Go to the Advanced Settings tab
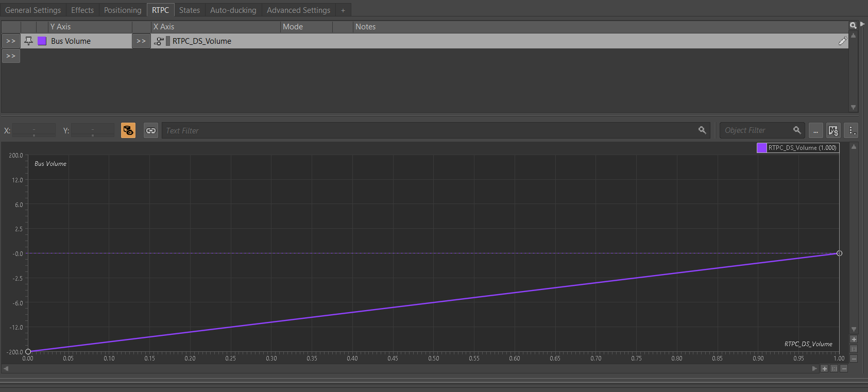Viewport: 868px width, 392px height. [x=299, y=10]
